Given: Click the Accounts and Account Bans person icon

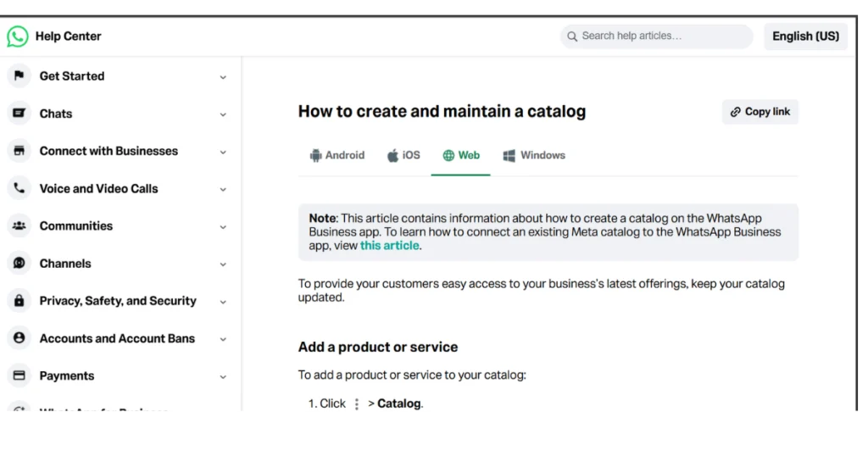Looking at the screenshot, I should pos(19,337).
